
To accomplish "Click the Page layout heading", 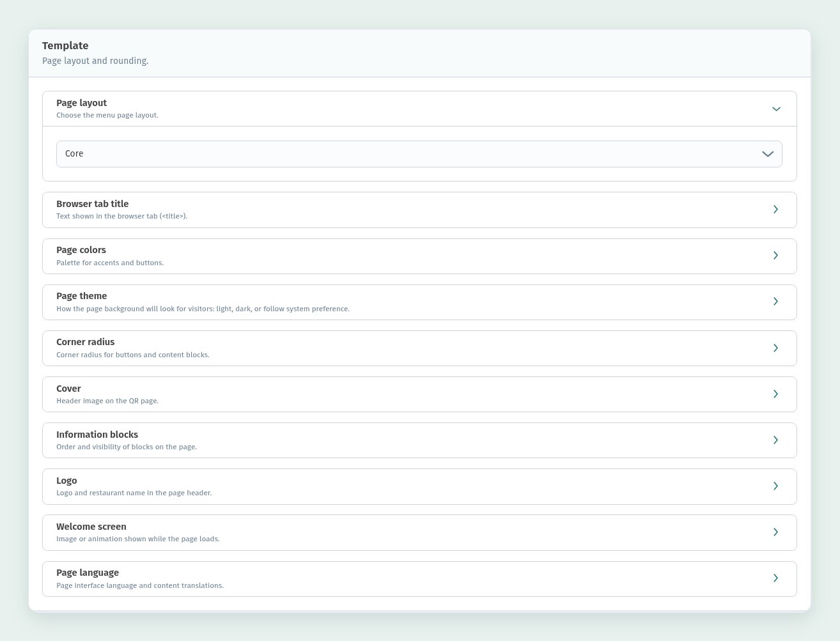I will [81, 103].
